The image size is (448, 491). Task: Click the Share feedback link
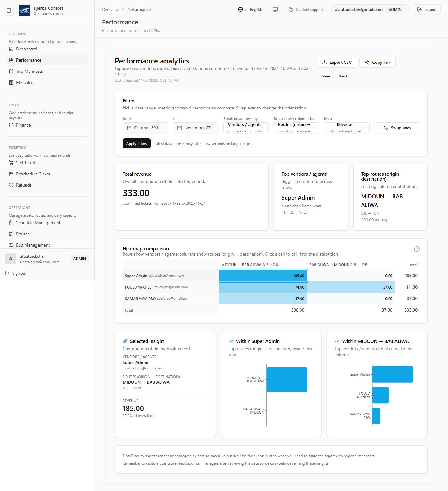334,76
